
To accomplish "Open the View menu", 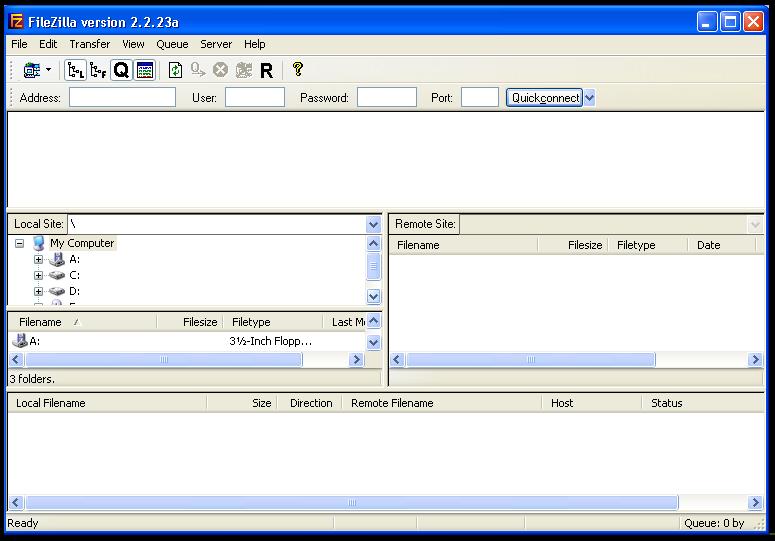I will tap(133, 44).
